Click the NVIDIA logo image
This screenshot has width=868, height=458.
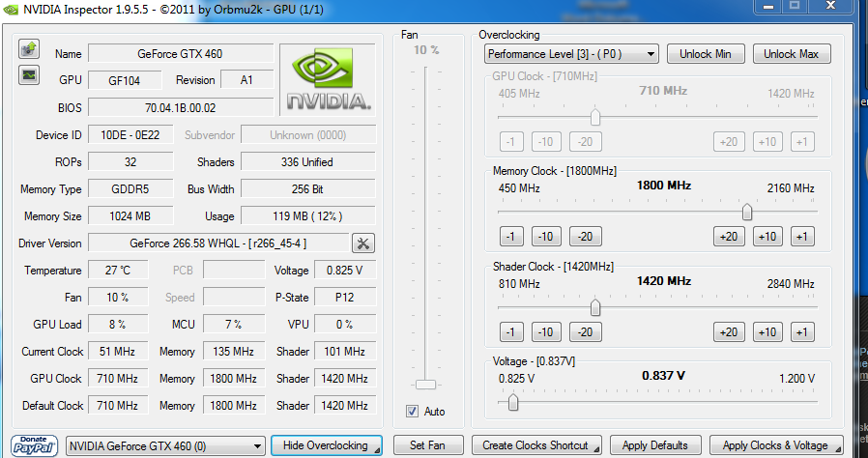[328, 80]
